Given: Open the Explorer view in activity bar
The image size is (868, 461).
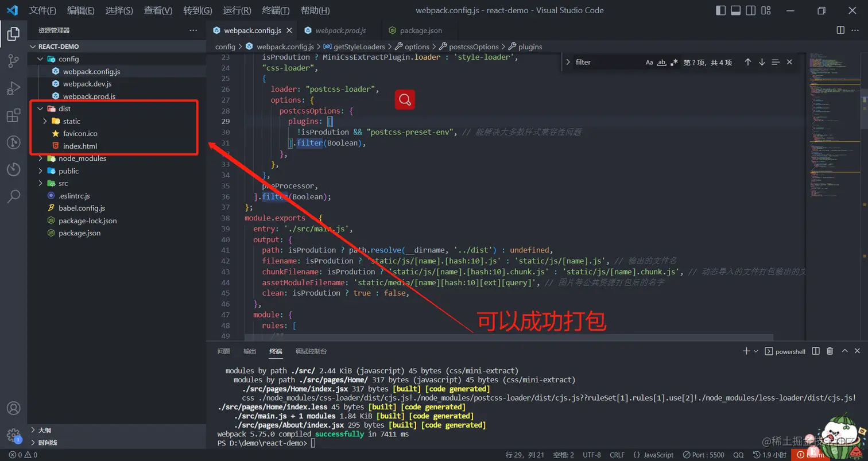Looking at the screenshot, I should (13, 34).
